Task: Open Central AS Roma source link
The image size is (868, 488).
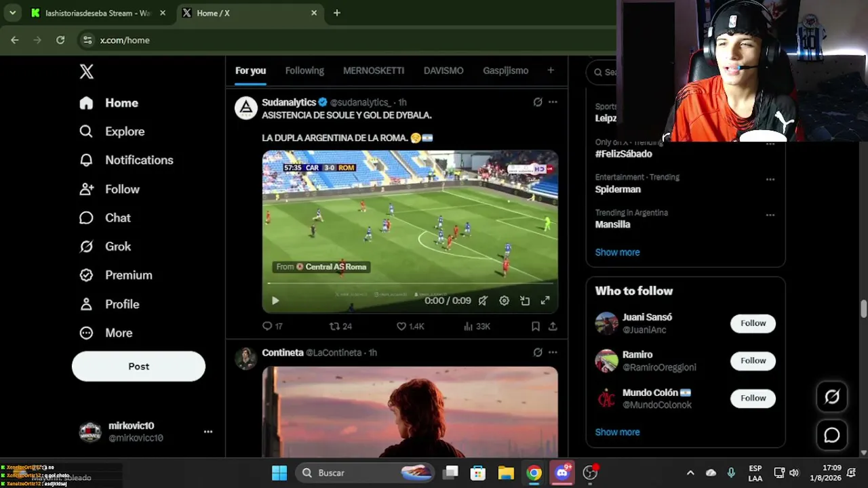Action: tap(321, 267)
